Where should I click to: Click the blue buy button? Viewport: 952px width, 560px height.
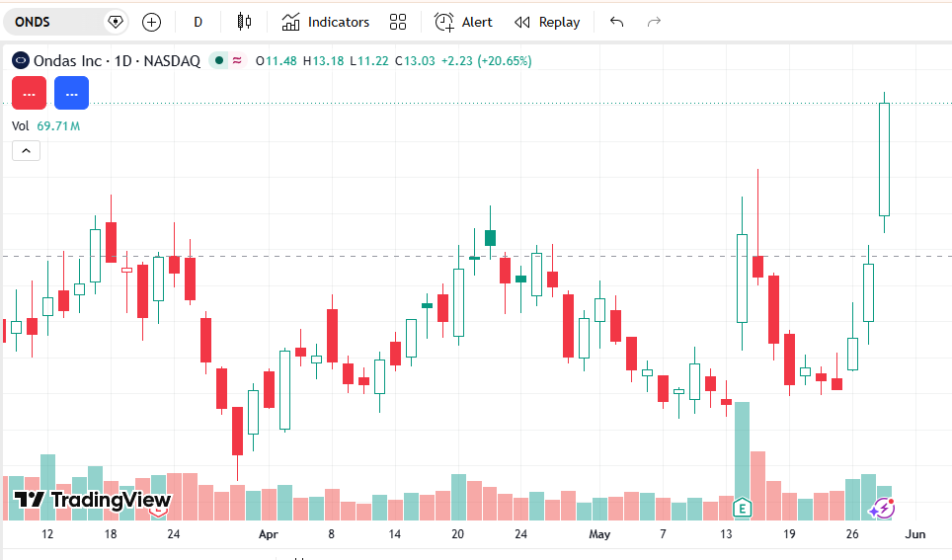(x=72, y=93)
